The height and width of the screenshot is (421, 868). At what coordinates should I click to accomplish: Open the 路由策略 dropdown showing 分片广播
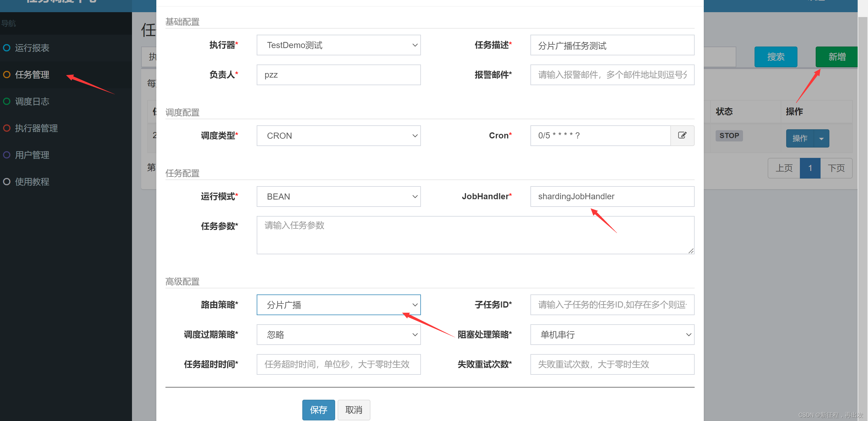pos(339,305)
